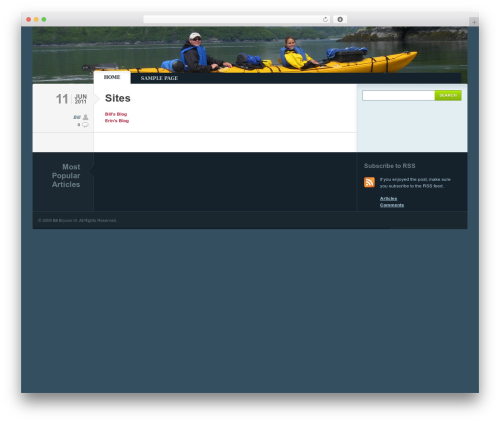Viewport: 500px width, 423px height.
Task: Open the Sites post title
Action: (118, 98)
